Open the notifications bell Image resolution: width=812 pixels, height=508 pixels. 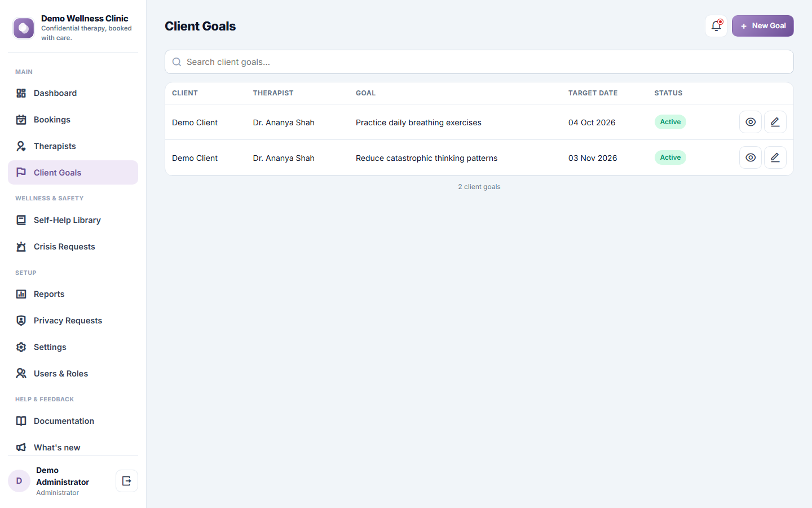(x=716, y=26)
